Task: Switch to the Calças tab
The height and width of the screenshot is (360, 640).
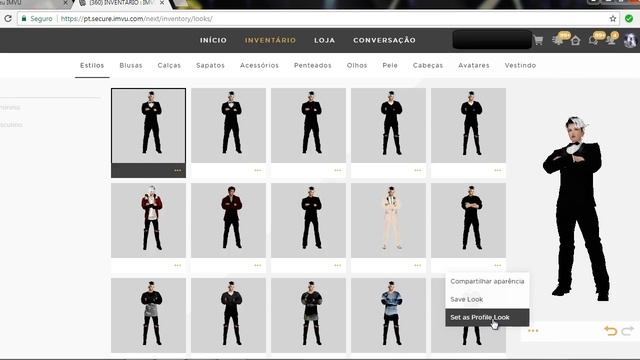Action: coord(169,65)
